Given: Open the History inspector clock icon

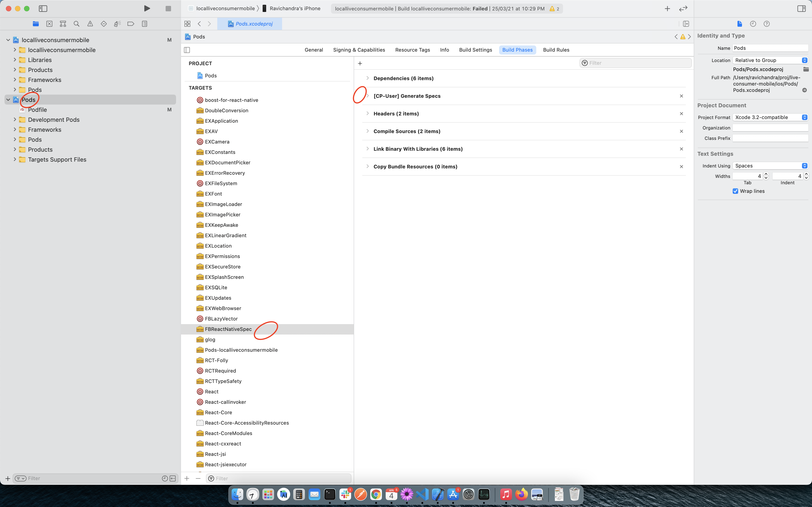Looking at the screenshot, I should [x=753, y=24].
